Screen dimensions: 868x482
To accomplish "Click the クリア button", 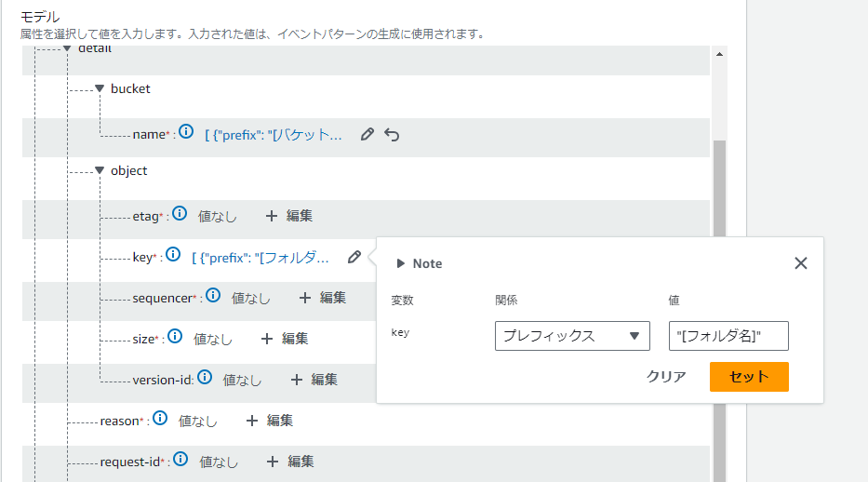I will coord(666,377).
